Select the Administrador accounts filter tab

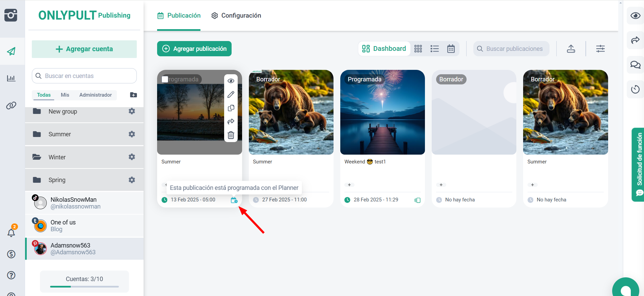pyautogui.click(x=95, y=95)
